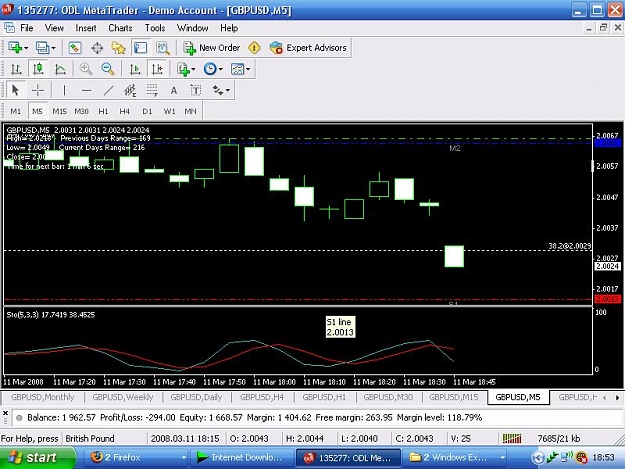Image resolution: width=625 pixels, height=469 pixels.
Task: Open the Charts menu
Action: (120, 28)
